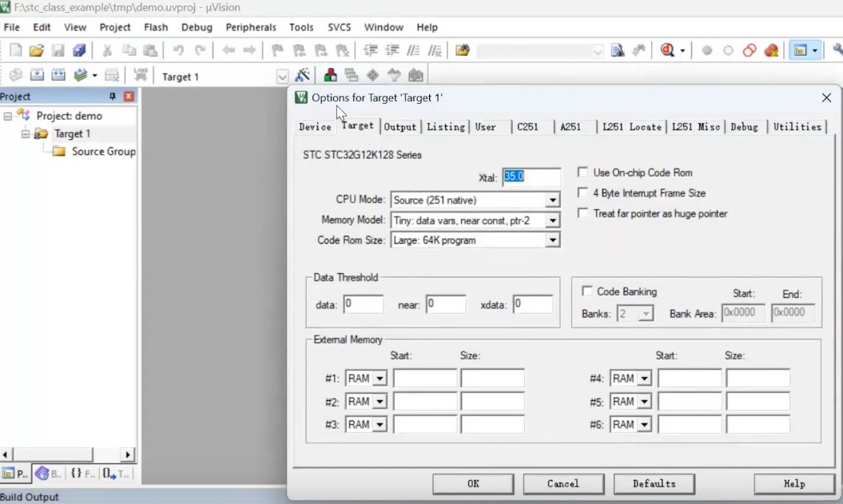Enable Use On-chip Code Rom

(583, 173)
